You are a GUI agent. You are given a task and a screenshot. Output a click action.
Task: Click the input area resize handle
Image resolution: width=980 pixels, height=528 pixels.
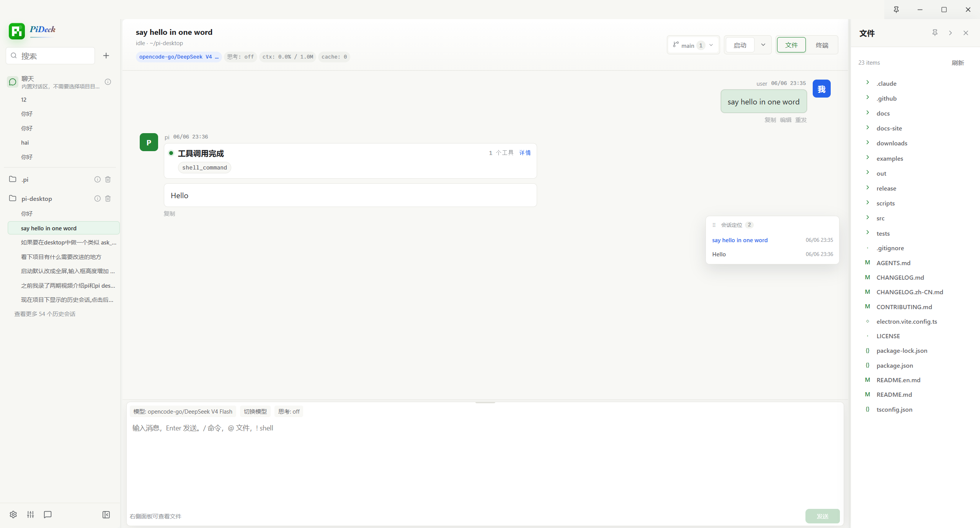pos(485,403)
